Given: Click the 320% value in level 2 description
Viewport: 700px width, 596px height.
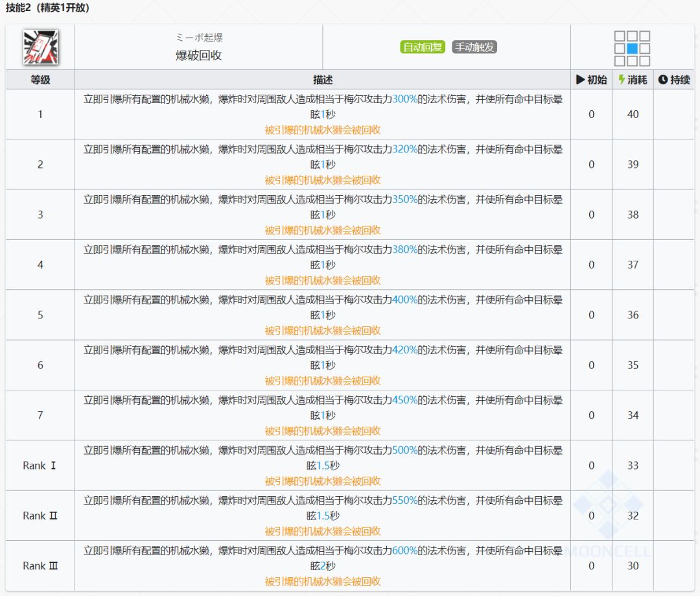Looking at the screenshot, I should (x=405, y=149).
